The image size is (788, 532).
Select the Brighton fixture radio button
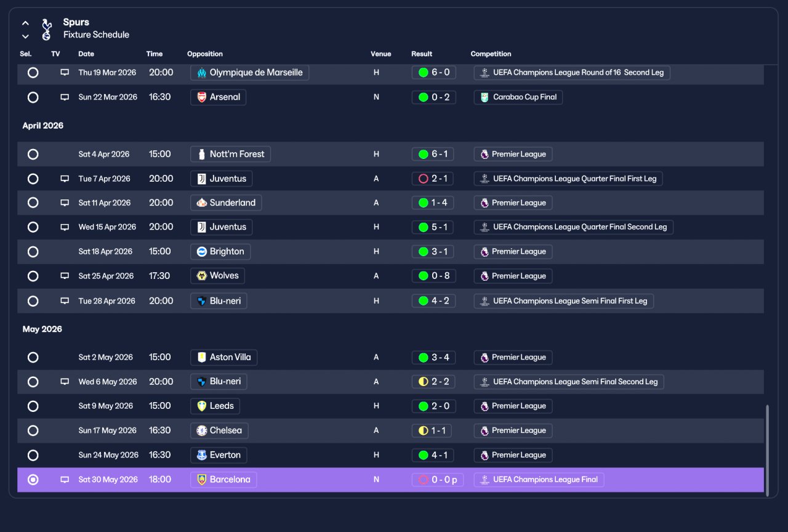[x=33, y=251]
